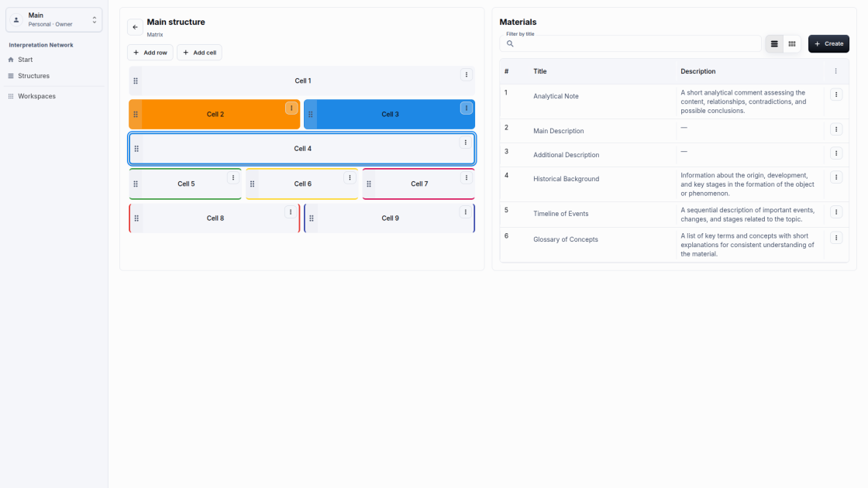Focus the Filter by title search field
The height and width of the screenshot is (488, 868).
click(631, 43)
